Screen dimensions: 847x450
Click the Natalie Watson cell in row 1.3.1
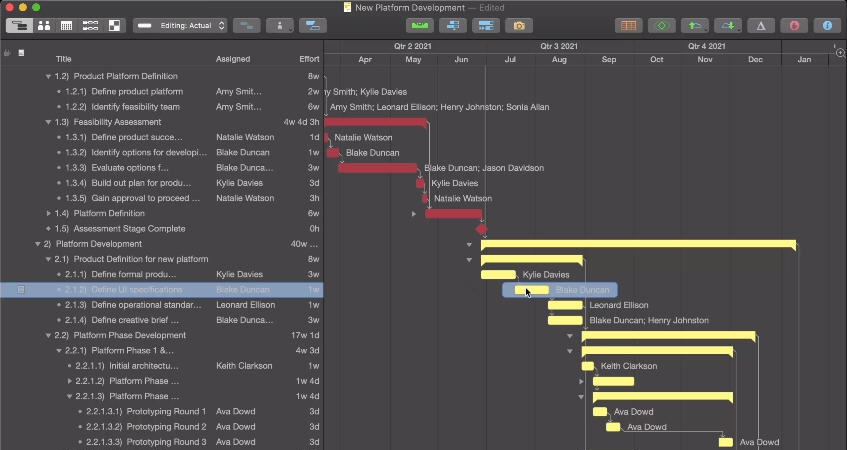(x=245, y=137)
